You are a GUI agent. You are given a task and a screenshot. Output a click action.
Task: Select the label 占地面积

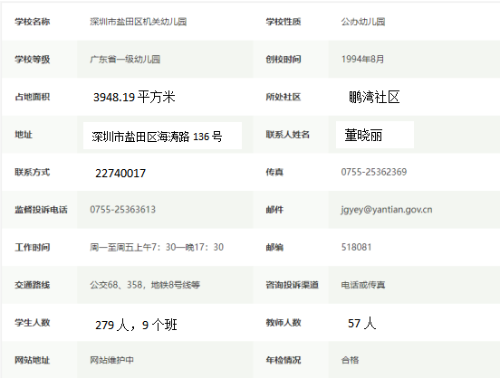32,97
